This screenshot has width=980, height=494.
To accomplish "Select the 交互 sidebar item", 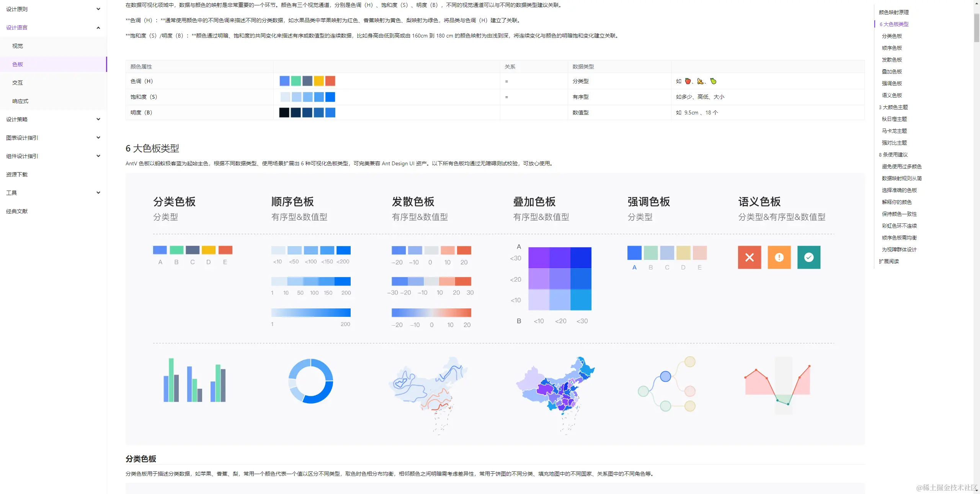I will coord(18,83).
